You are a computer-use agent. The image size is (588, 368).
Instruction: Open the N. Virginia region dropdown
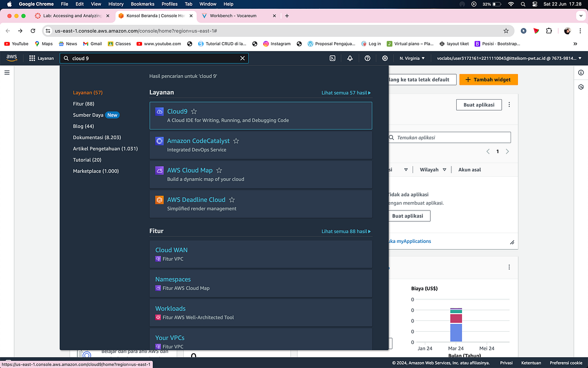click(x=412, y=58)
